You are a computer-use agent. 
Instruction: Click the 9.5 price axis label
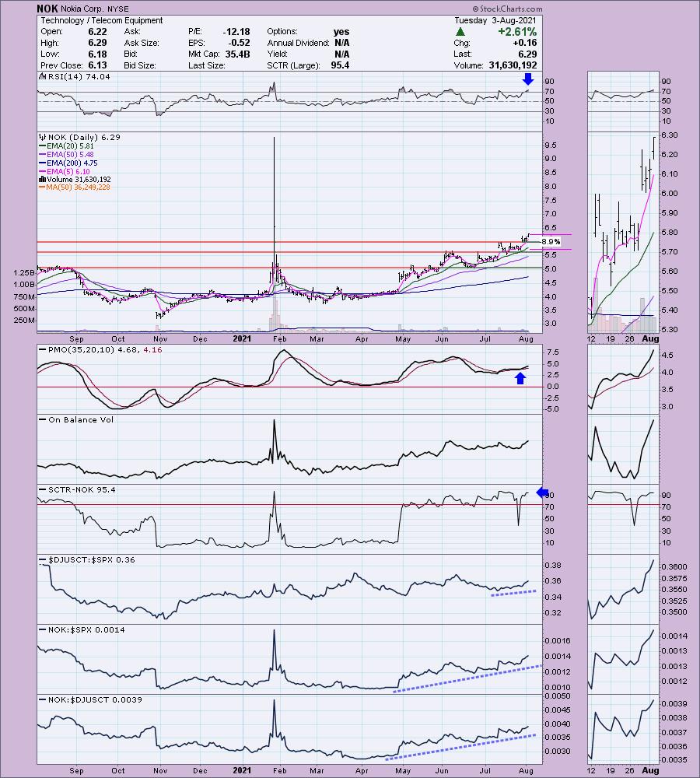click(551, 145)
